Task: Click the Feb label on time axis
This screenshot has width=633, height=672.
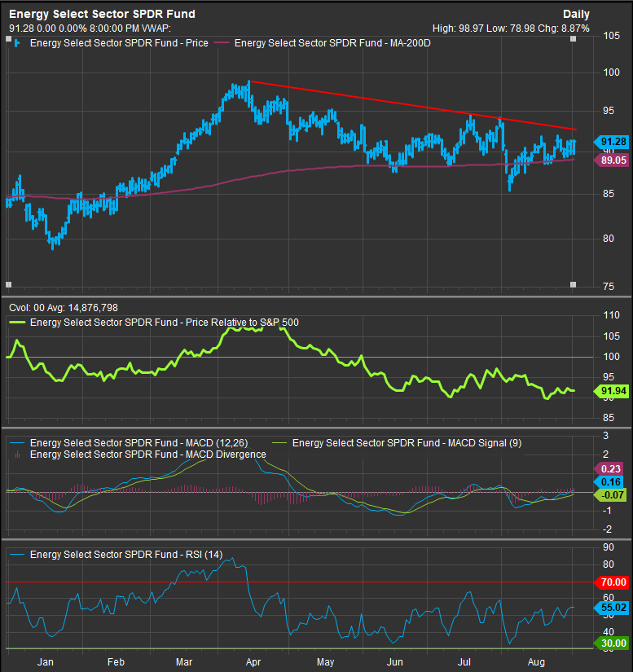Action: pos(116,662)
